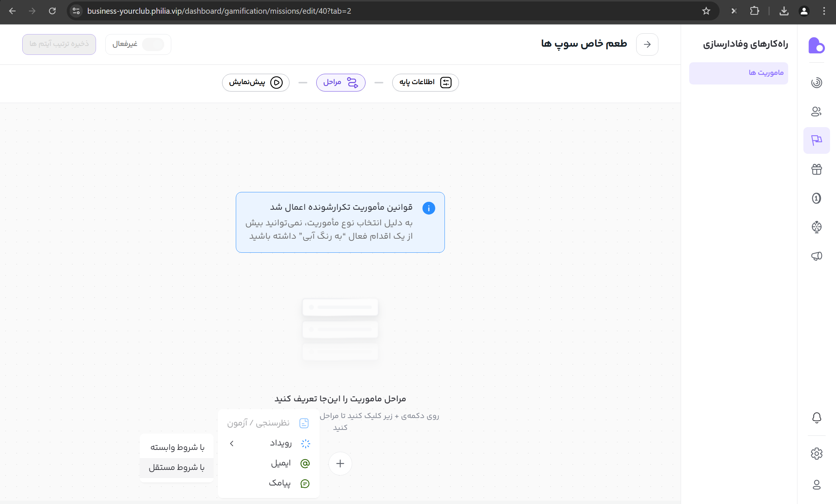Open the settings gear in the sidebar

[x=816, y=454]
